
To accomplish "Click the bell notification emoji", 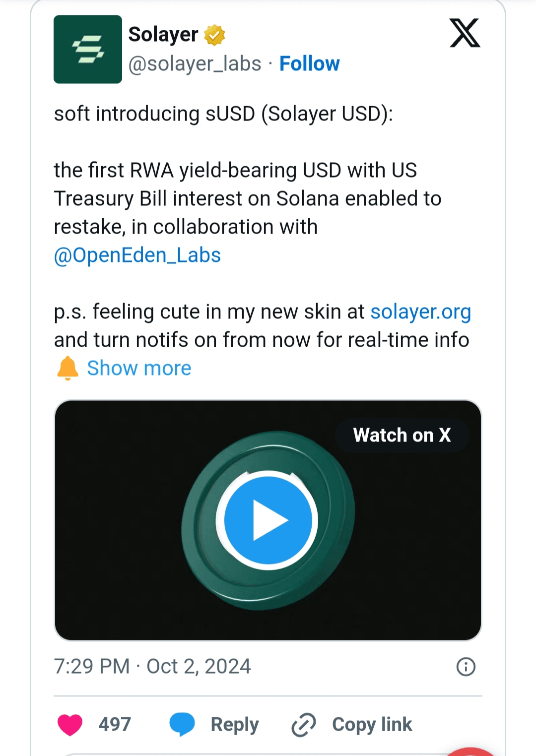I will (x=68, y=368).
